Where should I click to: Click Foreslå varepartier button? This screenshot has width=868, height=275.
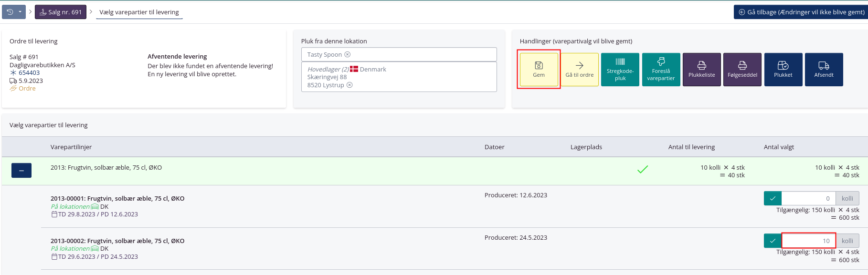661,70
